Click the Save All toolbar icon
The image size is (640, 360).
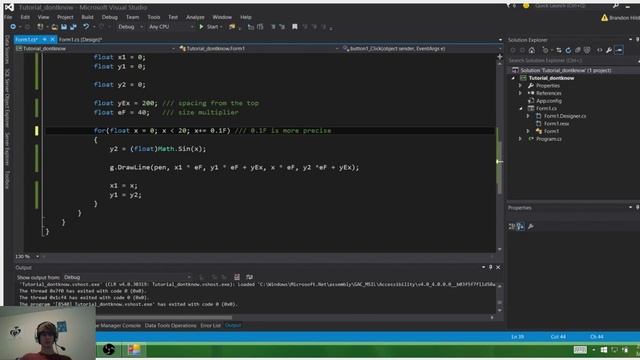(x=73, y=27)
